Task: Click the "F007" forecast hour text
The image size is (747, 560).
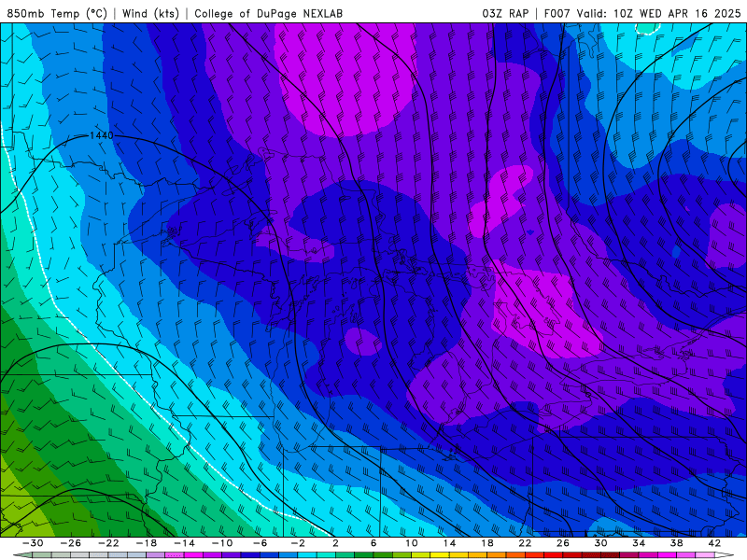Action: [557, 13]
